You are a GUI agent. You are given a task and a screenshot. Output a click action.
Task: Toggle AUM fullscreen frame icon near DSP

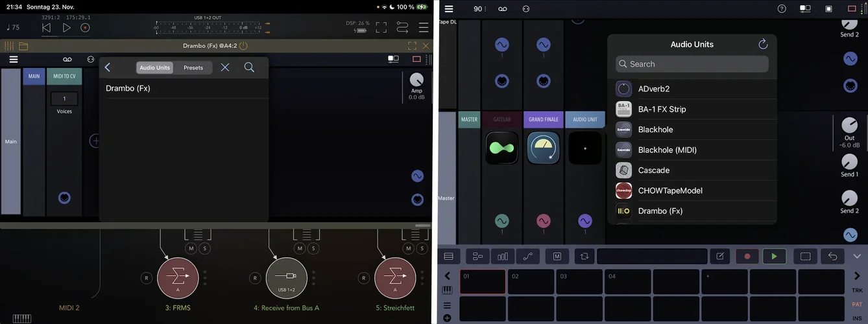[381, 28]
